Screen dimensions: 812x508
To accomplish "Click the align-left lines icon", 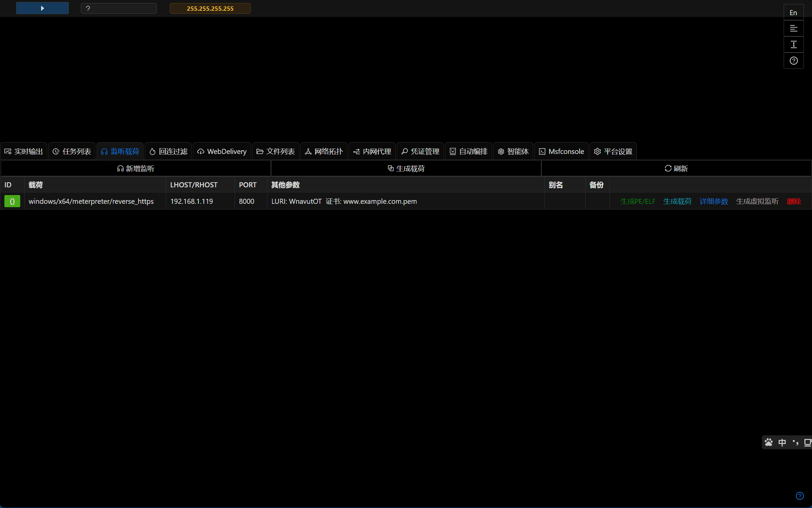I will click(x=793, y=29).
